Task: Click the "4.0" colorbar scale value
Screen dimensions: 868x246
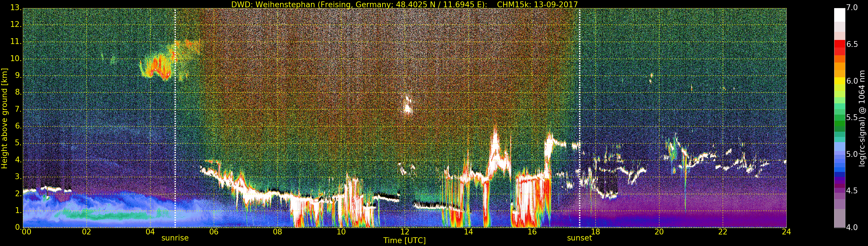Action: [852, 227]
